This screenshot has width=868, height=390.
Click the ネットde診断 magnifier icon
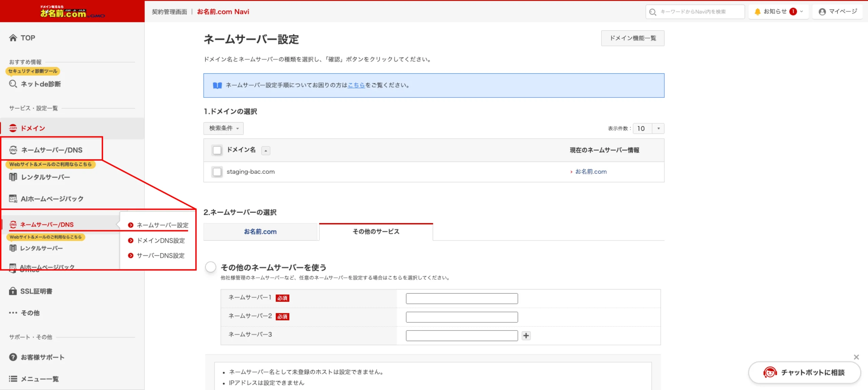pyautogui.click(x=13, y=84)
